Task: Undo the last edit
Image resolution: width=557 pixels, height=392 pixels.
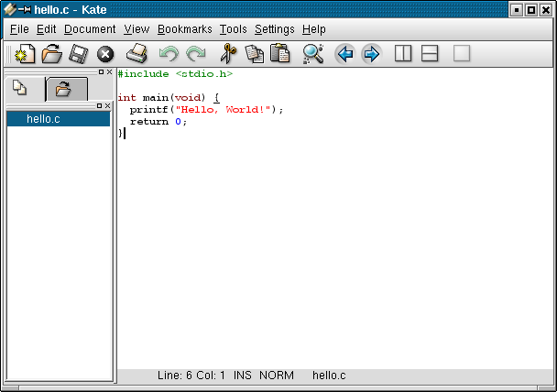Action: [x=169, y=54]
